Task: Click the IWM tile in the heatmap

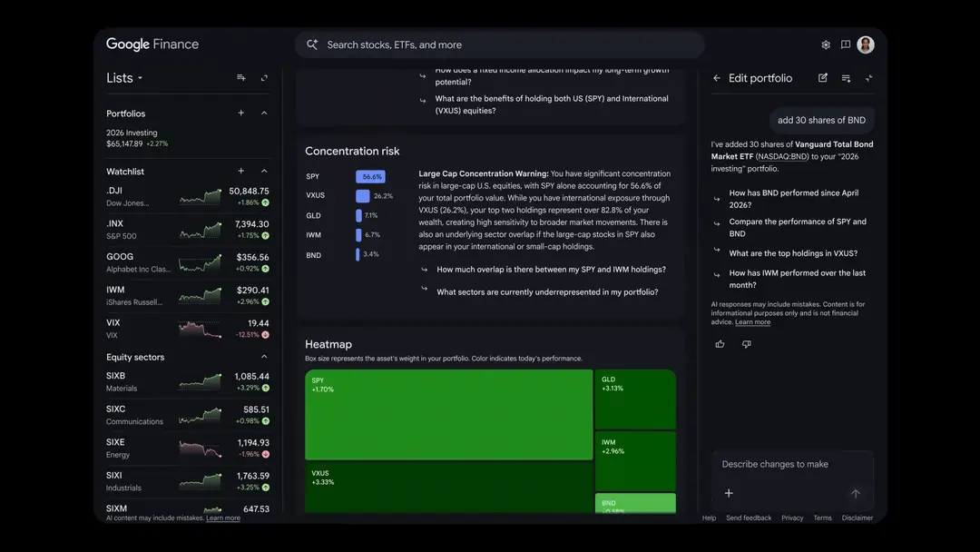Action: tap(635, 460)
